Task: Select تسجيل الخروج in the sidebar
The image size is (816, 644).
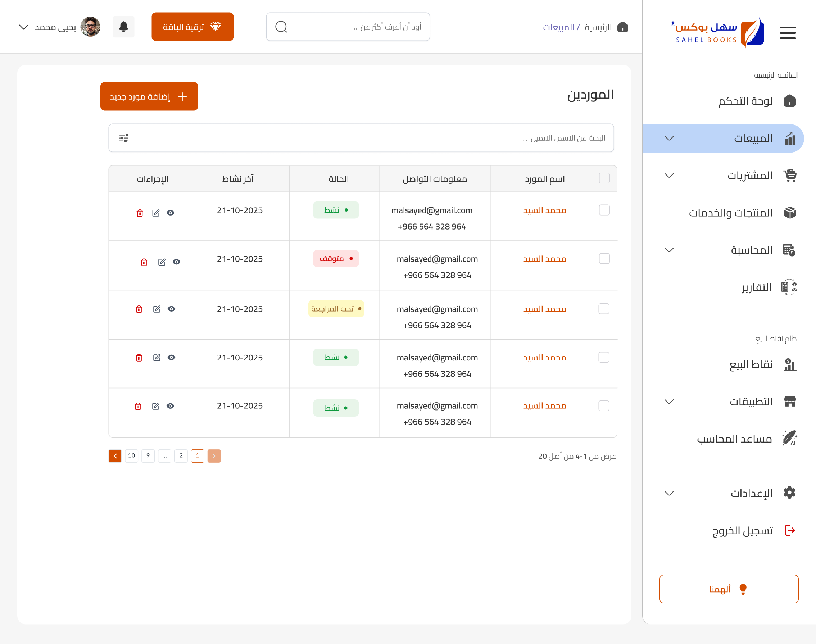Action: [x=742, y=531]
